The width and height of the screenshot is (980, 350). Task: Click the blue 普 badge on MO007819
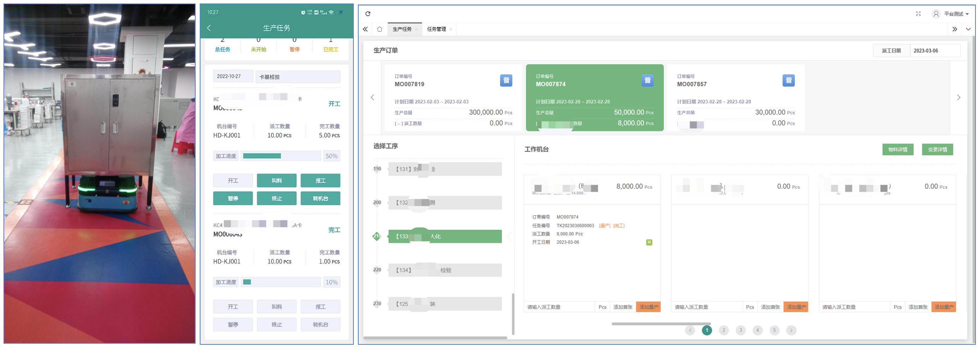coord(506,80)
